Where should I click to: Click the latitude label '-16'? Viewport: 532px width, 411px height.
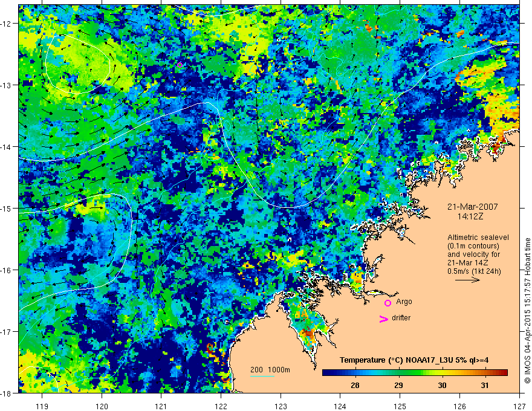pyautogui.click(x=7, y=270)
